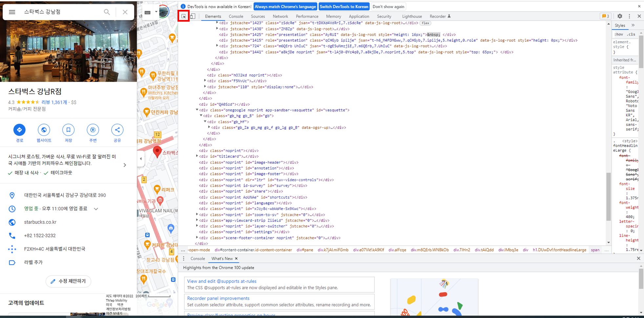Image resolution: width=644 pixels, height=318 pixels.
Task: Select the Lighthouse tab
Action: point(412,16)
